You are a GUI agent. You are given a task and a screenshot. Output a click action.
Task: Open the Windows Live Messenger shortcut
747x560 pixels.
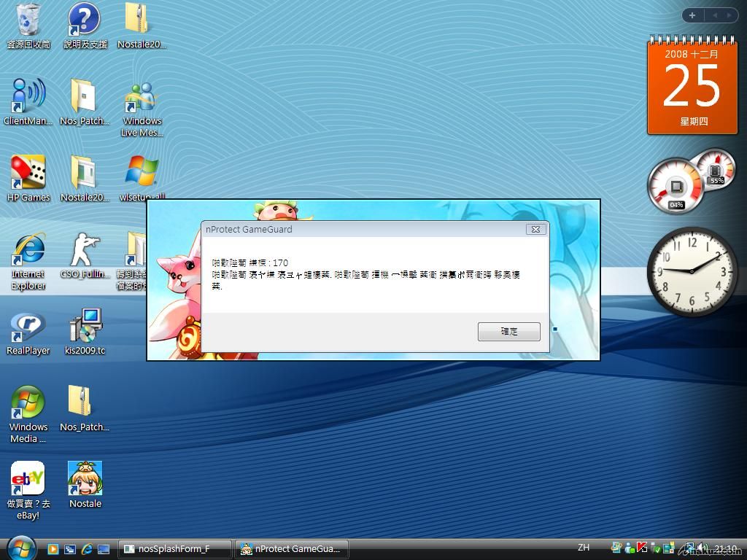click(142, 109)
